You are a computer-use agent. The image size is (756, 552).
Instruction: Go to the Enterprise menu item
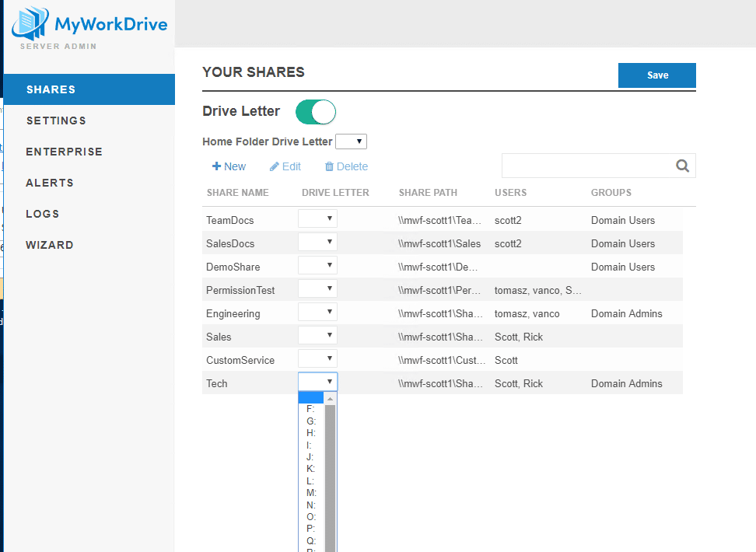(x=64, y=152)
